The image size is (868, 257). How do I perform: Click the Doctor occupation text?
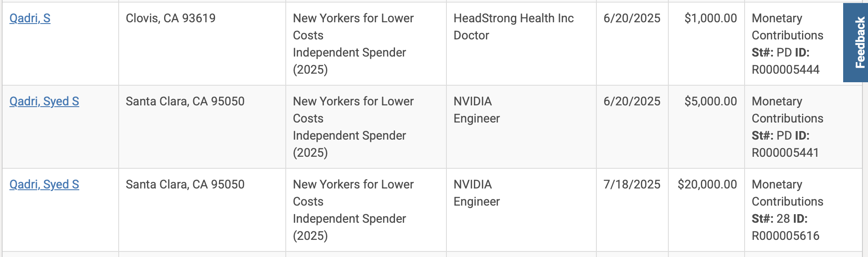pyautogui.click(x=471, y=36)
